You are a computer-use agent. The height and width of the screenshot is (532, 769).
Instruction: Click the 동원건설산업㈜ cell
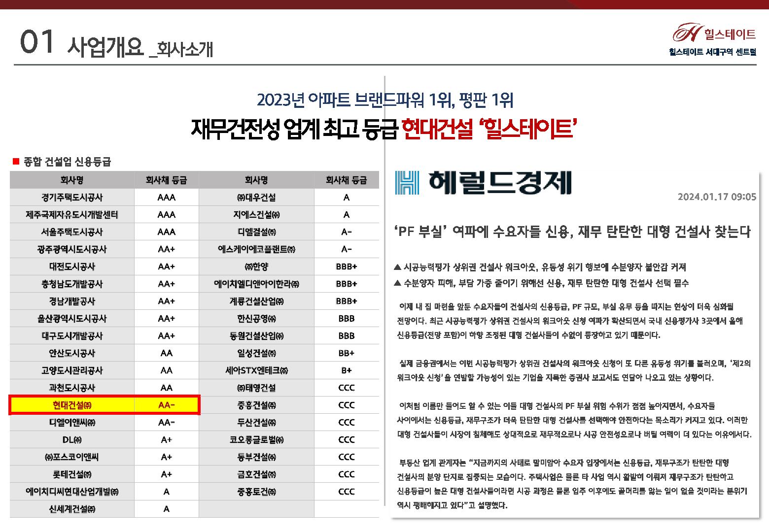point(256,336)
